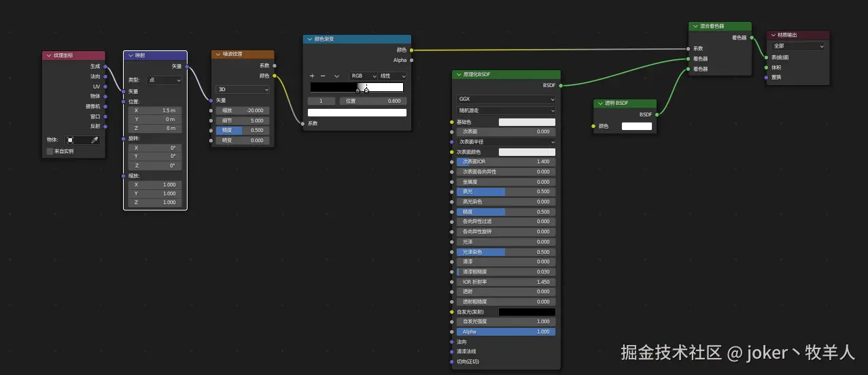The height and width of the screenshot is (375, 868).
Task: Click the 透明 BSDF output socket
Action: (657, 114)
